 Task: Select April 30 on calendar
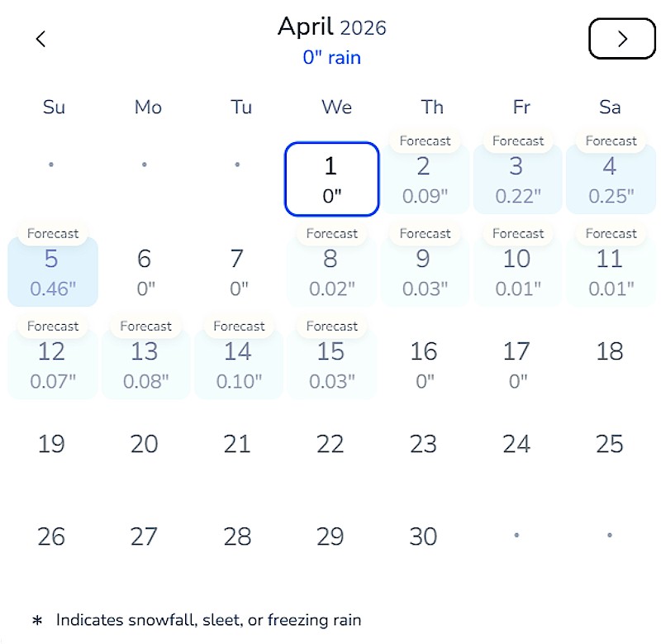[x=424, y=537]
